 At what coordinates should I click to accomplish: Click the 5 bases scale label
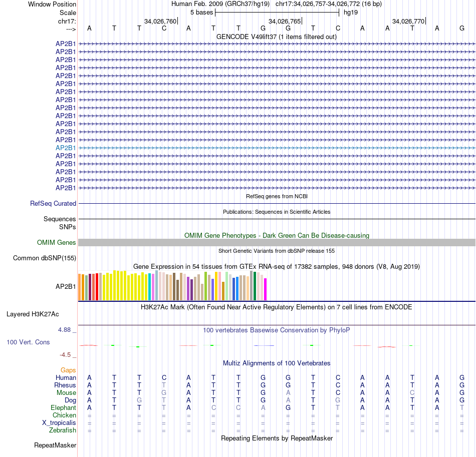[x=201, y=13]
